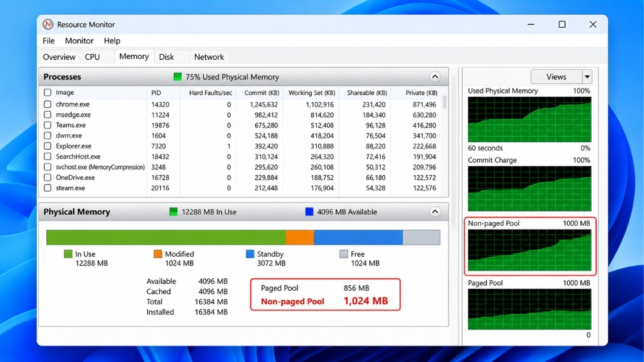This screenshot has width=644, height=362.
Task: Click the orange Modified segment of memory bar
Action: coord(300,237)
